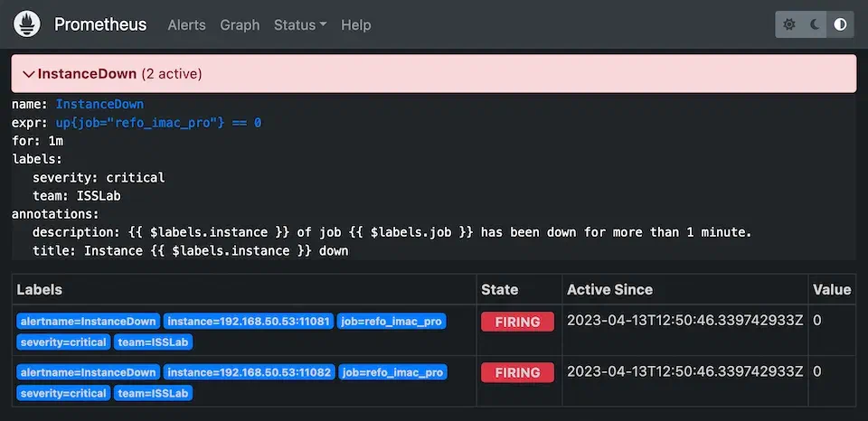Viewport: 868px width, 421px height.
Task: Click the InstanceDown (2 active) alert header bar
Action: pos(434,74)
